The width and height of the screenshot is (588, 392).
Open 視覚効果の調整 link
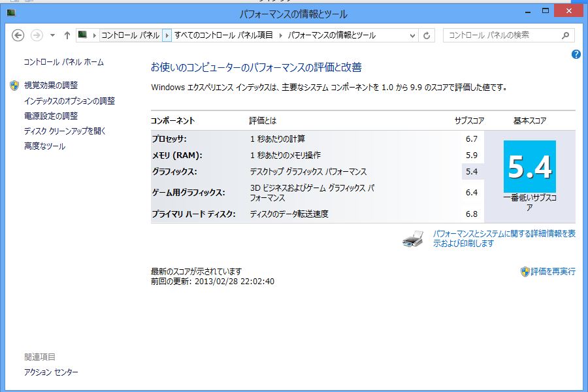pos(50,85)
